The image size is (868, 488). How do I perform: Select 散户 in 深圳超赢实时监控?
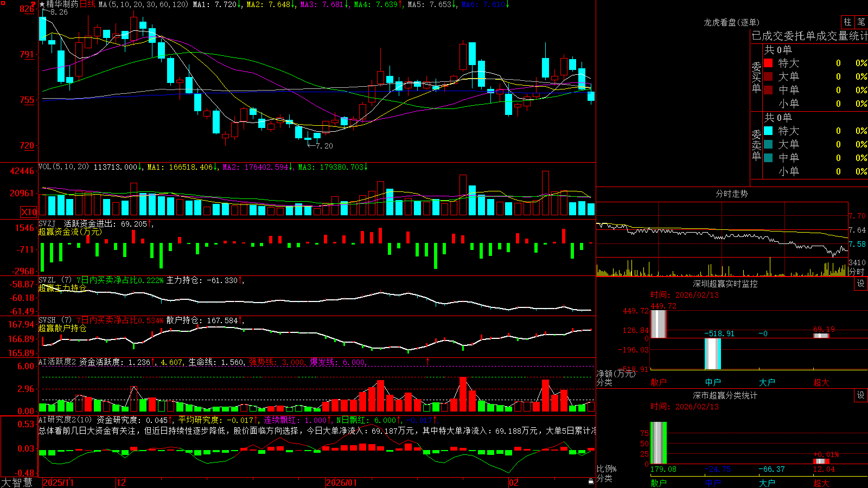[x=659, y=382]
